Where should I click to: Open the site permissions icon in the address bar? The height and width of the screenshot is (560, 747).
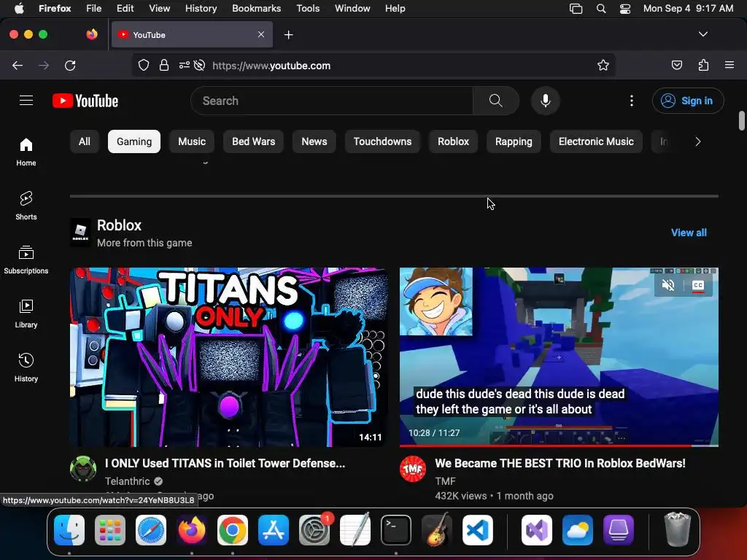185,65
